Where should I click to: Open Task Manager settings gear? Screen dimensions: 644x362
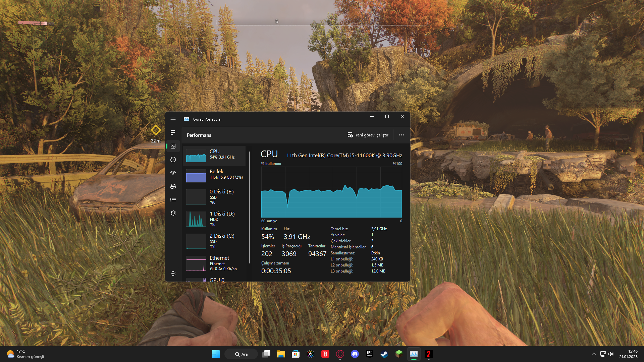tap(173, 274)
